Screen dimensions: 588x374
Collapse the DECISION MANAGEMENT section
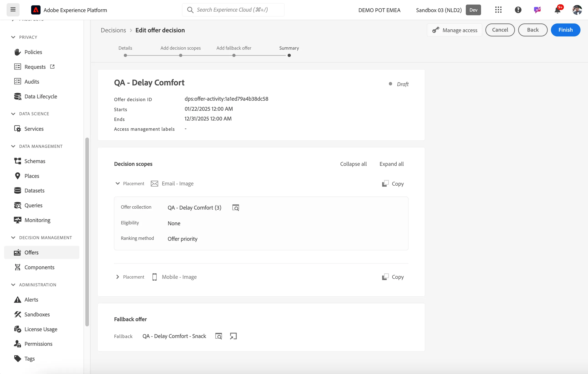point(13,238)
